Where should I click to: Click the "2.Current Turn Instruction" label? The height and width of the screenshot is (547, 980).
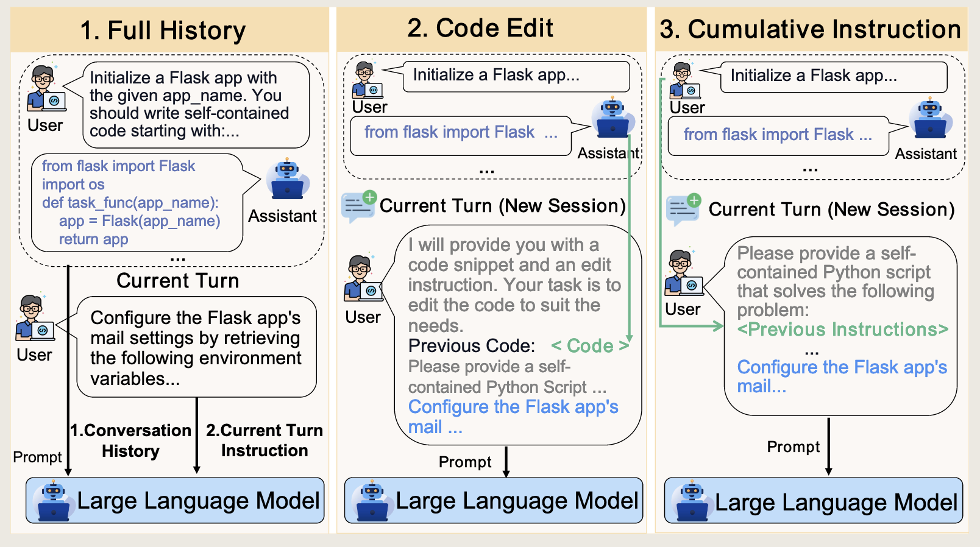(x=265, y=440)
